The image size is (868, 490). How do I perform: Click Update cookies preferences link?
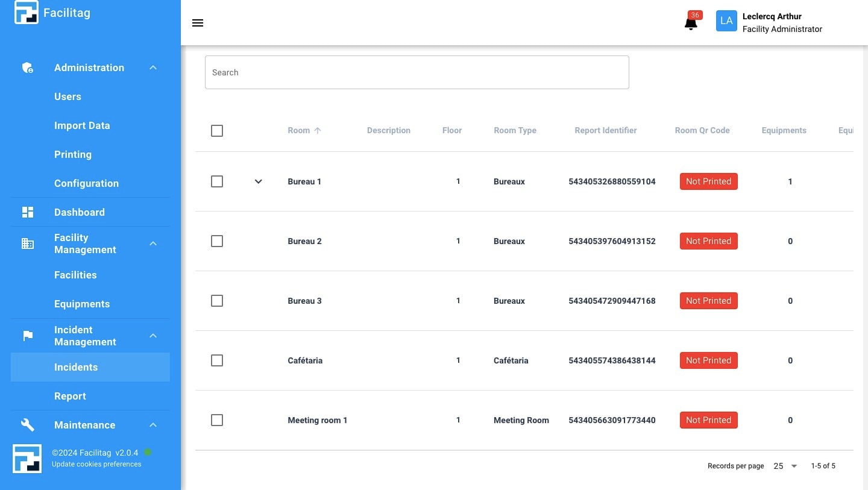(x=96, y=464)
